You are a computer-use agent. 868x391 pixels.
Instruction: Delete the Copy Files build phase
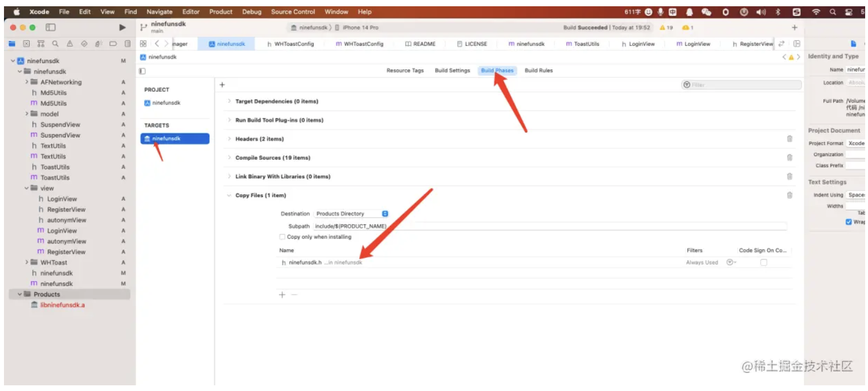[789, 195]
